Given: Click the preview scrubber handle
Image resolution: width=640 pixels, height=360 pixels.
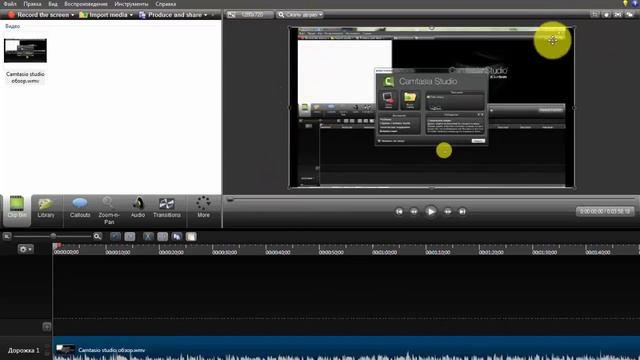Looking at the screenshot, I should point(230,200).
